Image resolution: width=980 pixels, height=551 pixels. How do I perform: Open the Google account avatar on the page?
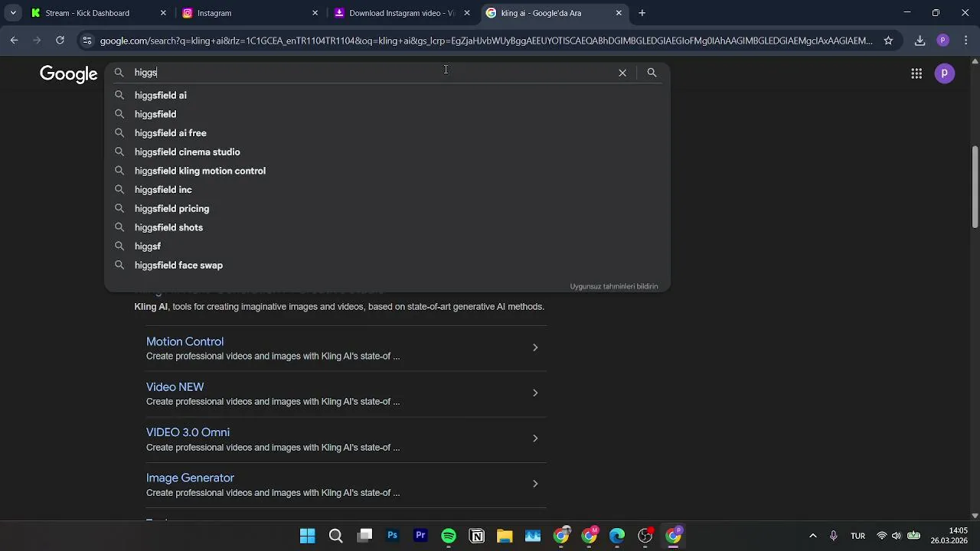coord(945,73)
